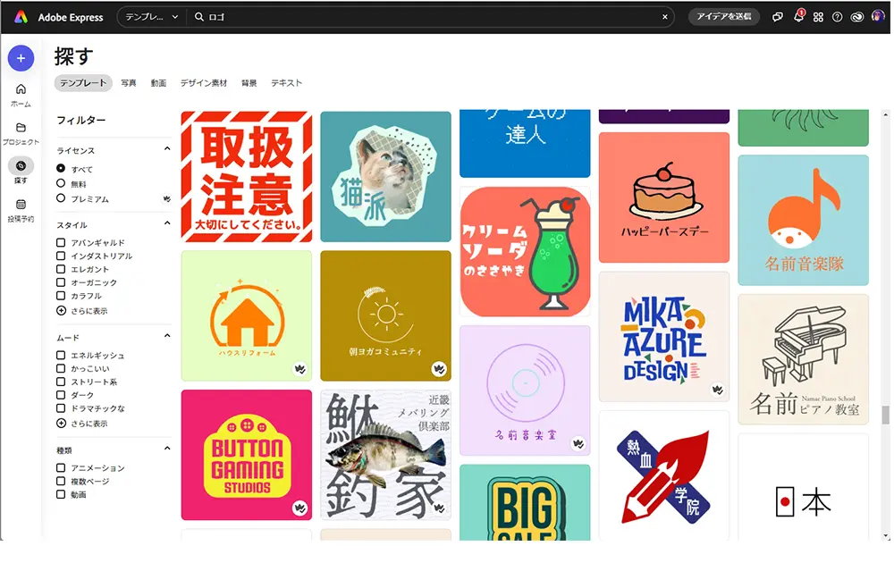Check the 動画 type checkbox in filters
This screenshot has height=588, width=894.
61,494
